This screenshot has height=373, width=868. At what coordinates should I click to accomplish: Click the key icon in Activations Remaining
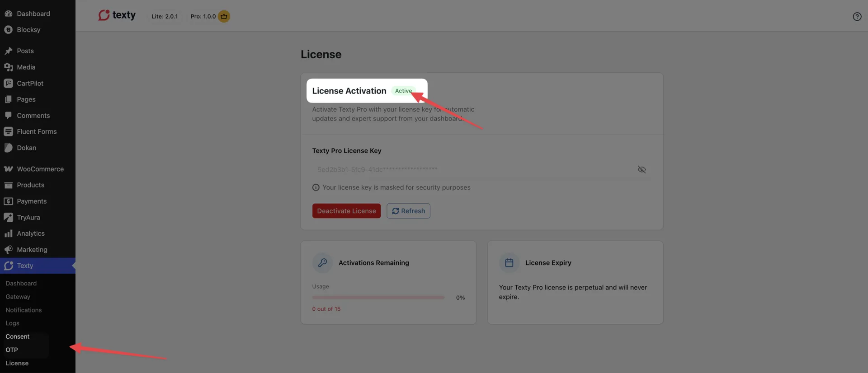(x=322, y=263)
